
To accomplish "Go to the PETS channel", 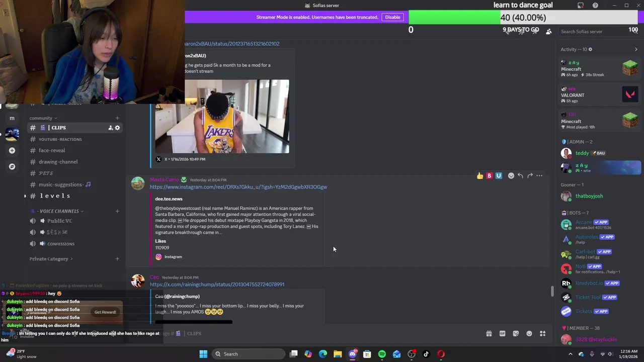I will (75, 173).
